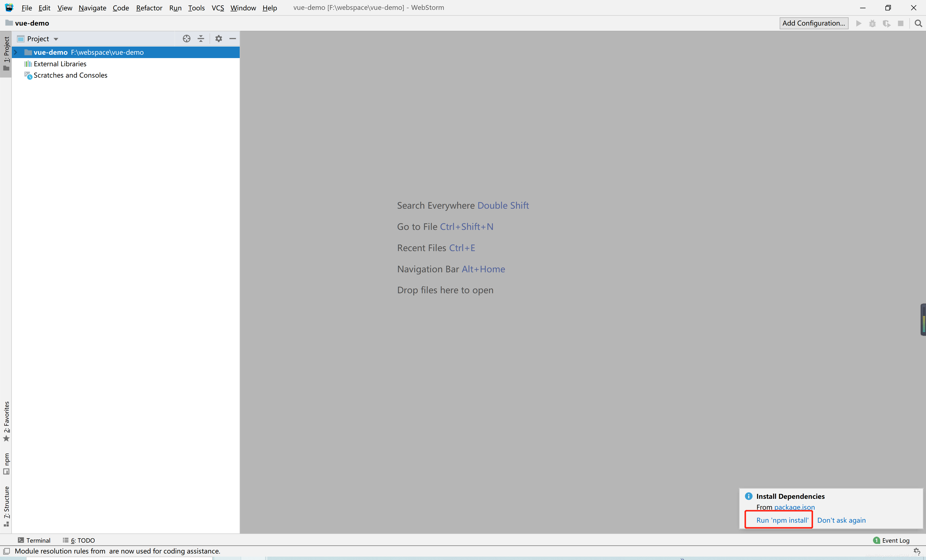The image size is (926, 560).
Task: Click the vue-demo folder icon in navigation bar
Action: (x=9, y=23)
